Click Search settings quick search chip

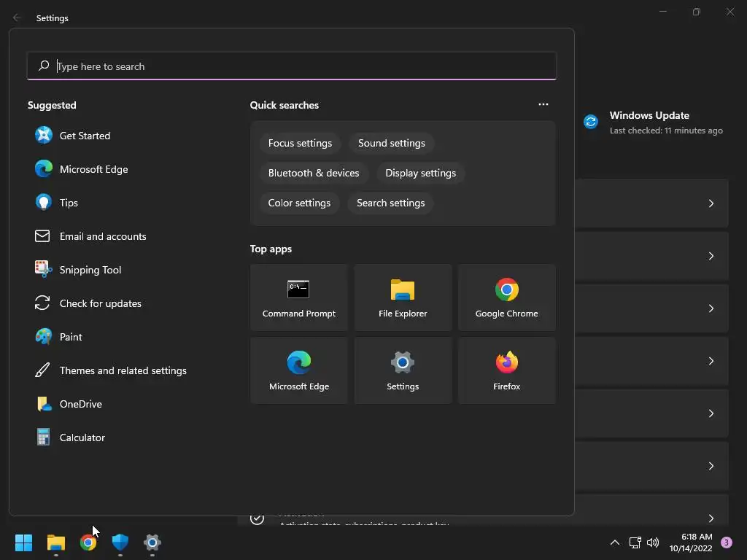tap(391, 203)
